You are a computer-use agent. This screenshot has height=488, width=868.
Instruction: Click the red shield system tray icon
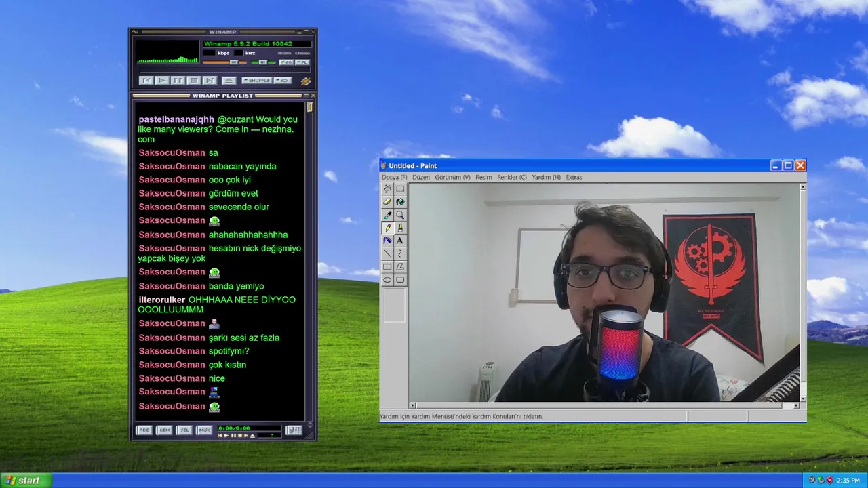click(829, 481)
